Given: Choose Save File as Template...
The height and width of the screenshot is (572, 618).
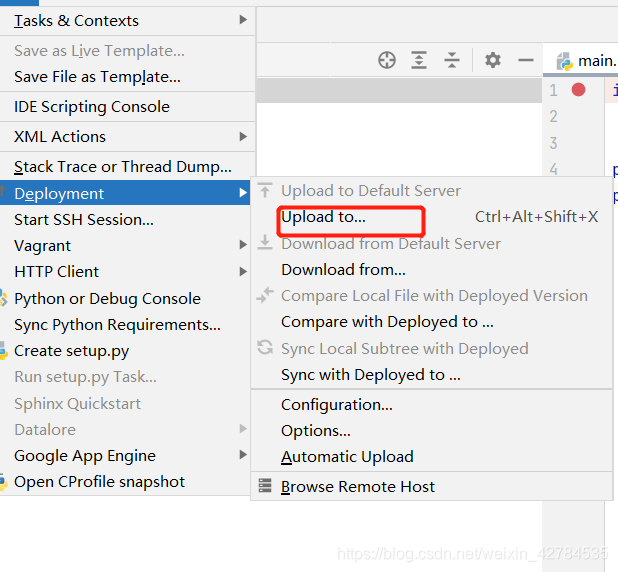Looking at the screenshot, I should click(128, 77).
